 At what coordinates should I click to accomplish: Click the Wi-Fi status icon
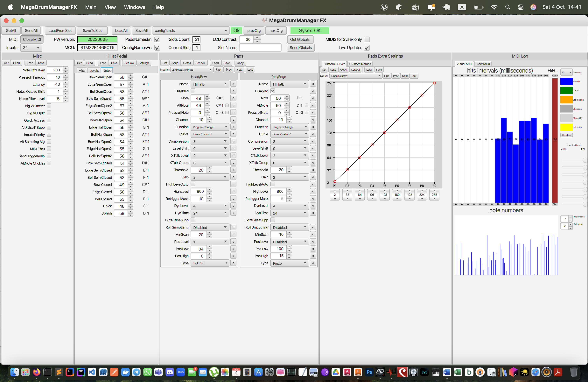point(494,7)
